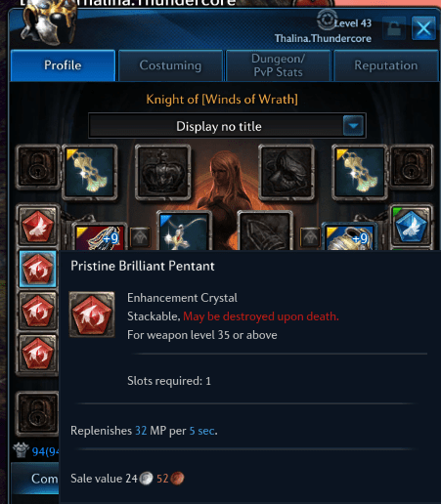
Task: Open the Costuming tab
Action: coord(170,65)
